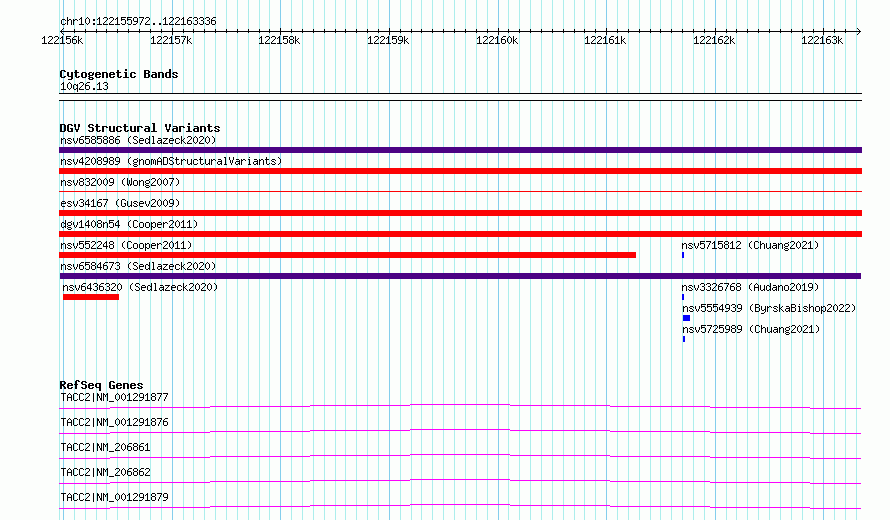This screenshot has height=520, width=890.
Task: Click the Cytogenetic Bands track heading
Action: [x=119, y=74]
